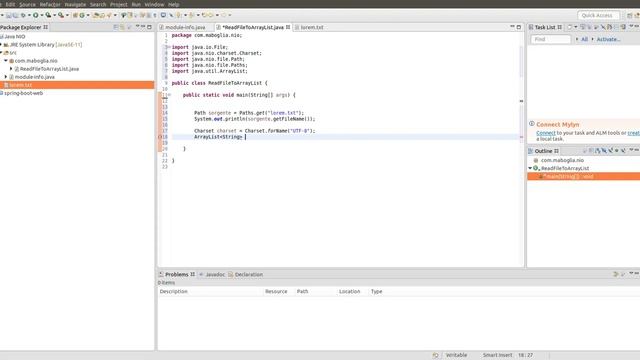Viewport: 640px width, 360px height.
Task: Open the Task List View Menu
Action: click(631, 26)
